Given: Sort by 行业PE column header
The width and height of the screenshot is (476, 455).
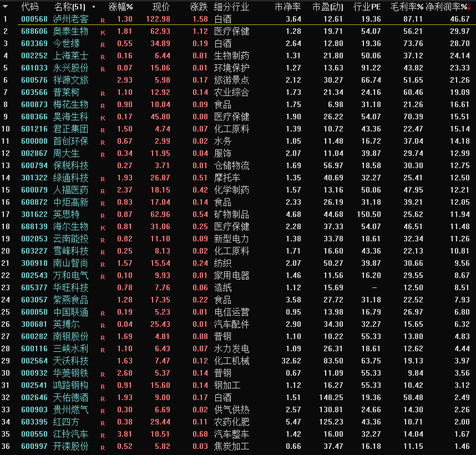Looking at the screenshot, I should pyautogui.click(x=367, y=7).
